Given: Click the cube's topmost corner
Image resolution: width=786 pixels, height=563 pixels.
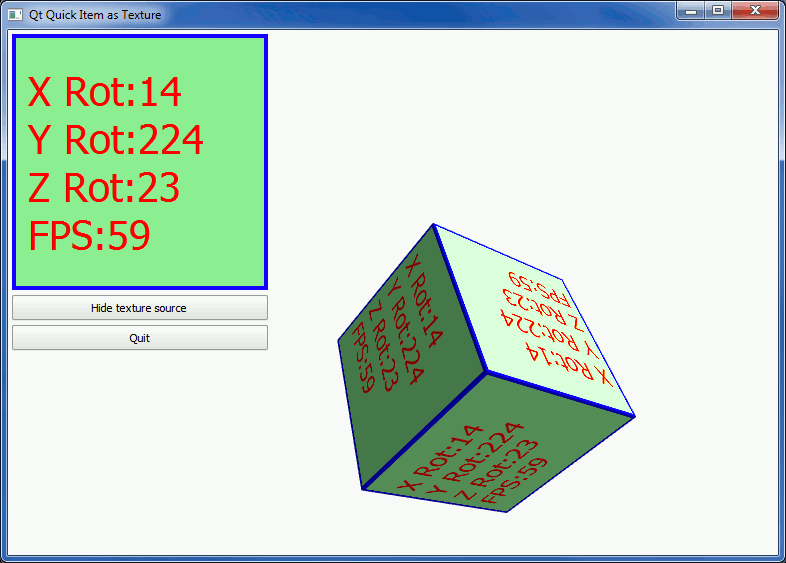Looking at the screenshot, I should (x=433, y=224).
